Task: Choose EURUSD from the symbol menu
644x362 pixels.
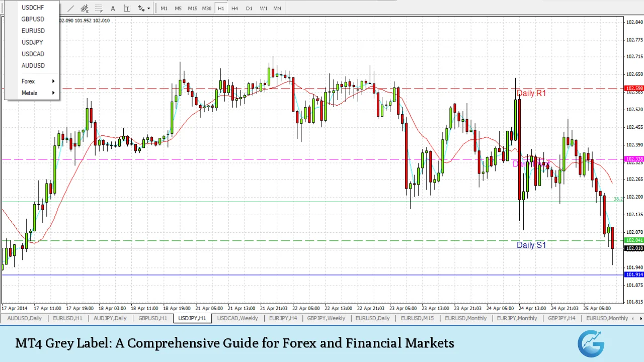Action: click(32, 31)
